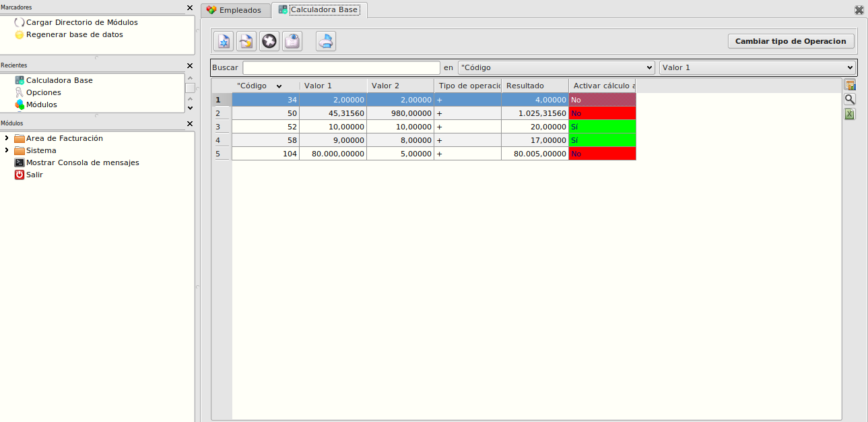Select row header number 1
The height and width of the screenshot is (422, 868).
click(222, 100)
